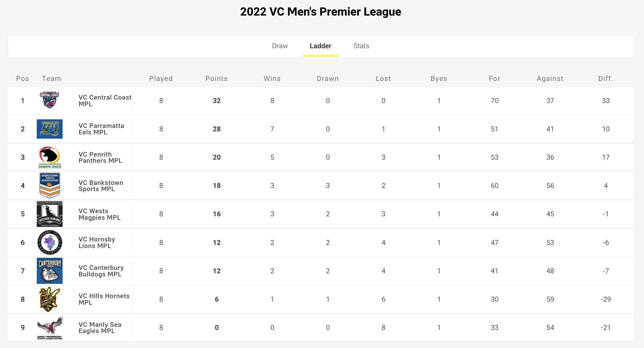This screenshot has height=348, width=644.
Task: Open VC Wests Magpies MPL team link
Action: pos(99,214)
